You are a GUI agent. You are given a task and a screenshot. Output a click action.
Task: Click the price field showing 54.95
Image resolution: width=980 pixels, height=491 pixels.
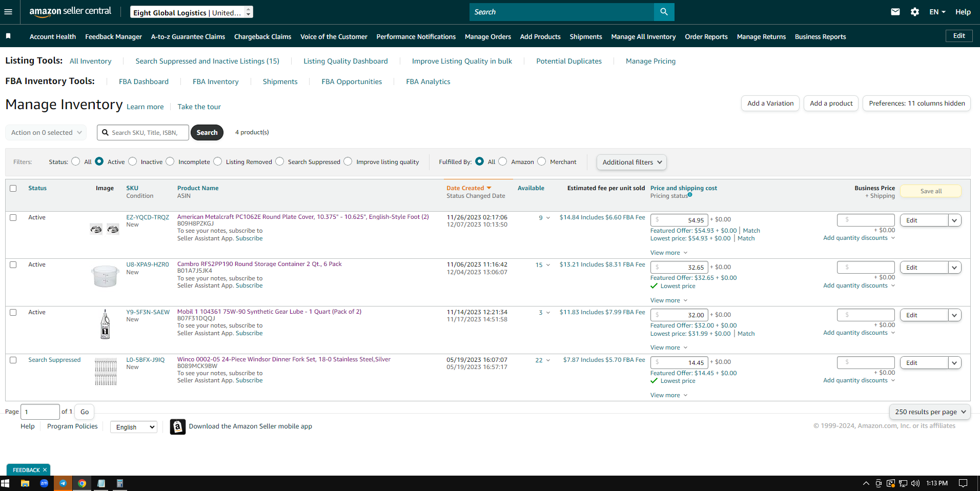click(x=679, y=220)
